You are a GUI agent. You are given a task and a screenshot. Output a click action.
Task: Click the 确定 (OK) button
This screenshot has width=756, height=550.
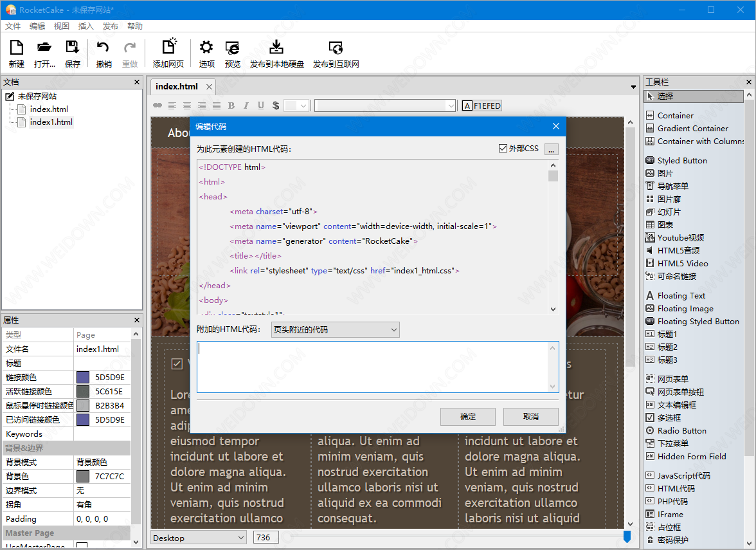click(467, 417)
